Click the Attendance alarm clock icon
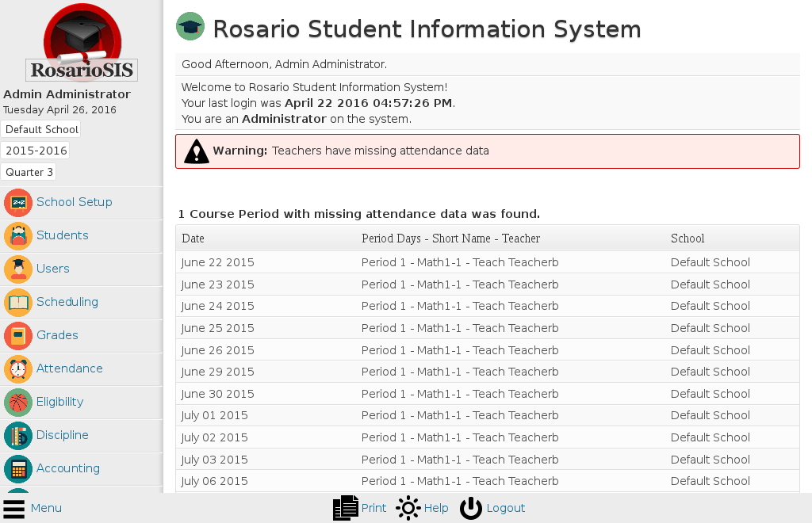 (18, 368)
